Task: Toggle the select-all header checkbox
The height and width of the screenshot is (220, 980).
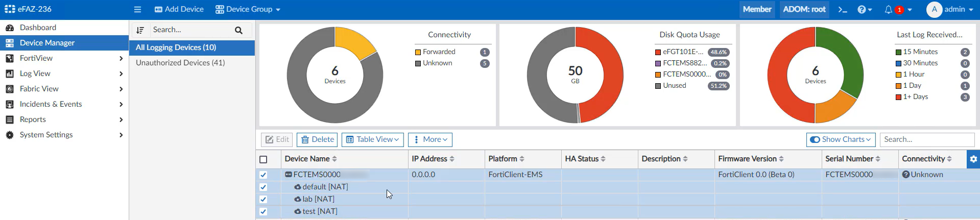Action: 264,159
